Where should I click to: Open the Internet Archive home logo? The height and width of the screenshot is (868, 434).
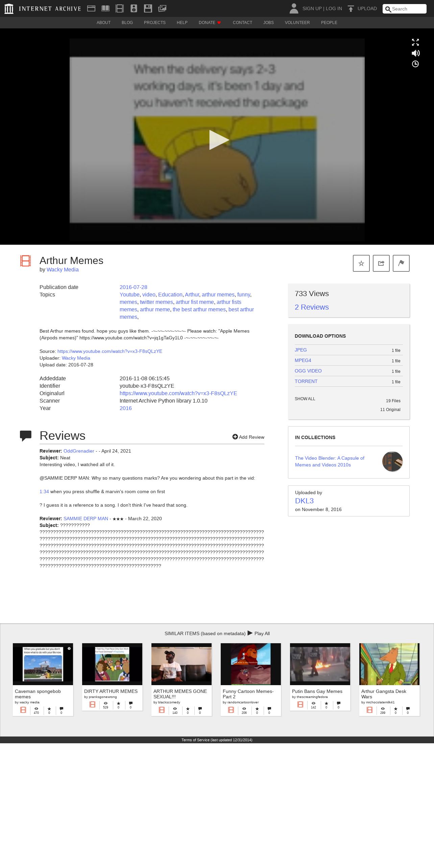(x=43, y=8)
